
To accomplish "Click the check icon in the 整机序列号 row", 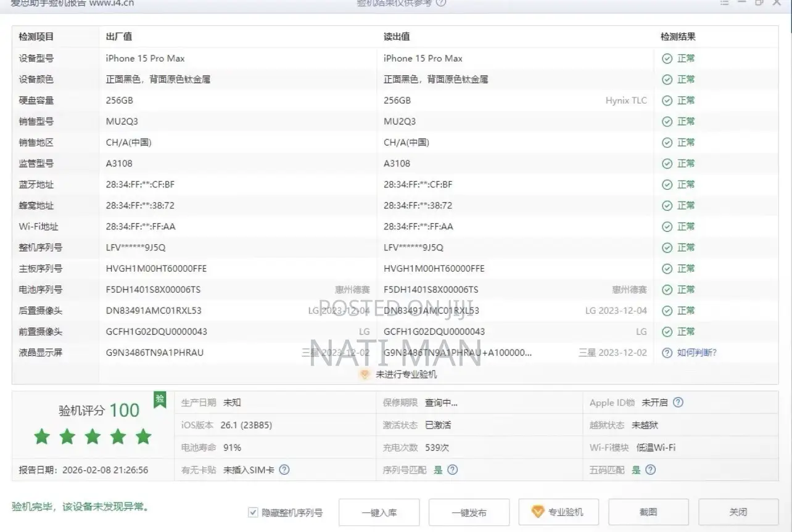I will pos(667,247).
